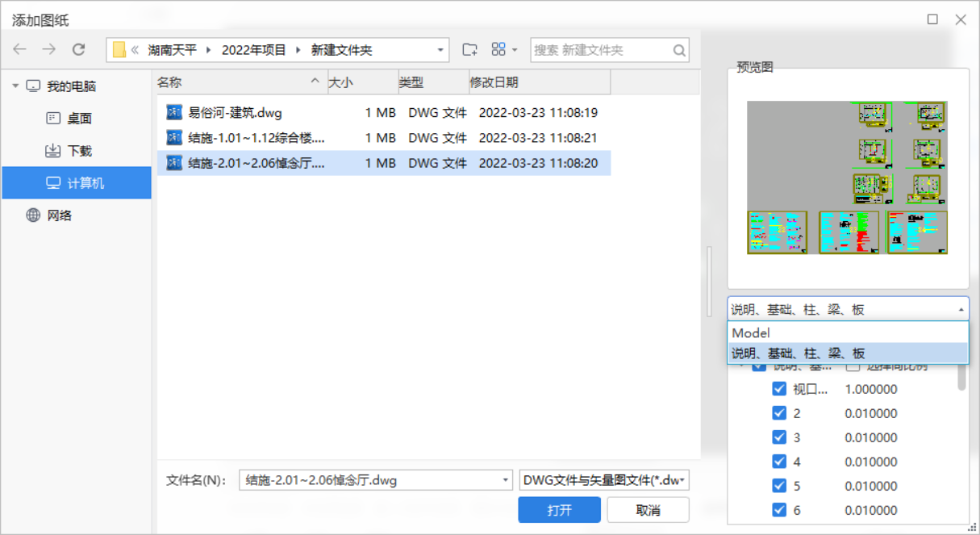Maximize the 添加图纸 dialog

932,19
